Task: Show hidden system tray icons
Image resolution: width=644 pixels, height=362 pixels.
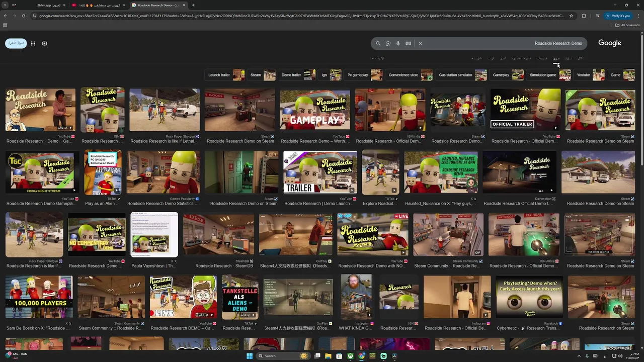Action: pyautogui.click(x=579, y=356)
